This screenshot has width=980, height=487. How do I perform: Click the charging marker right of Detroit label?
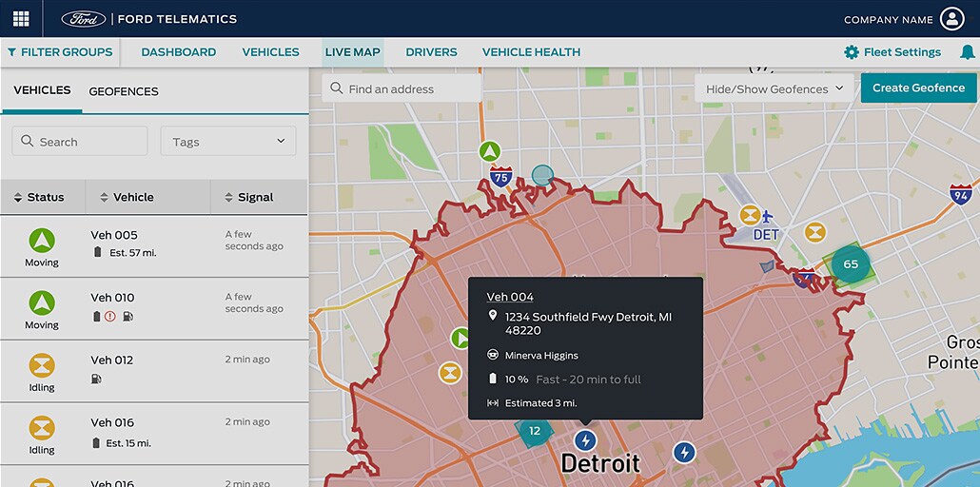click(684, 452)
